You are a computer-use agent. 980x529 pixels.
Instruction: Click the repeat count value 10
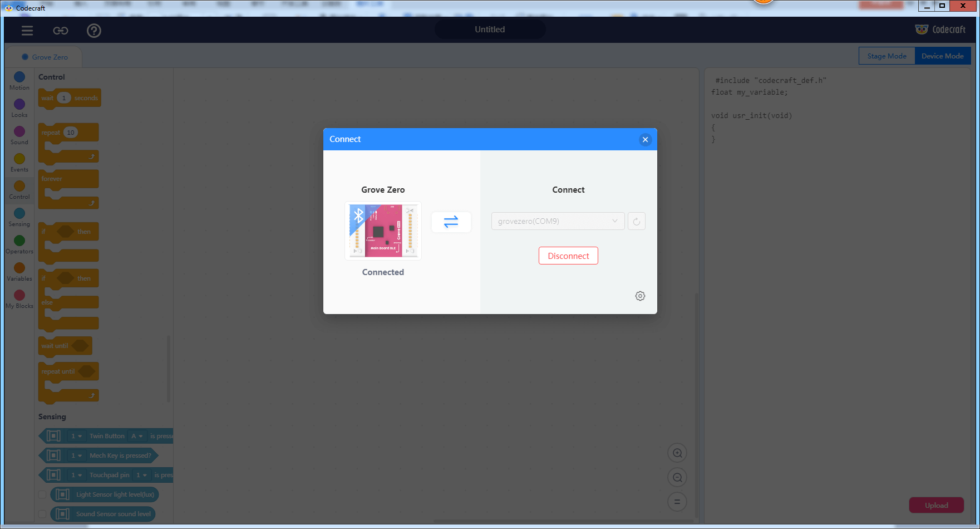coord(70,133)
